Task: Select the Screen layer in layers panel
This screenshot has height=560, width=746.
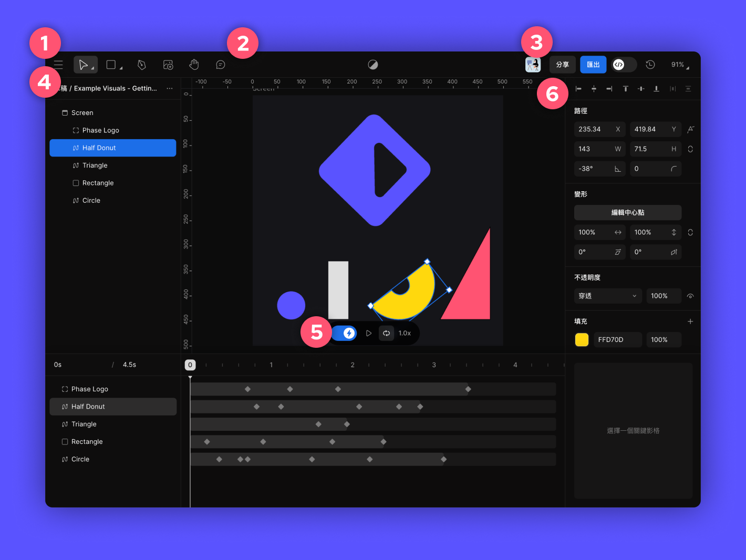Action: pyautogui.click(x=113, y=113)
